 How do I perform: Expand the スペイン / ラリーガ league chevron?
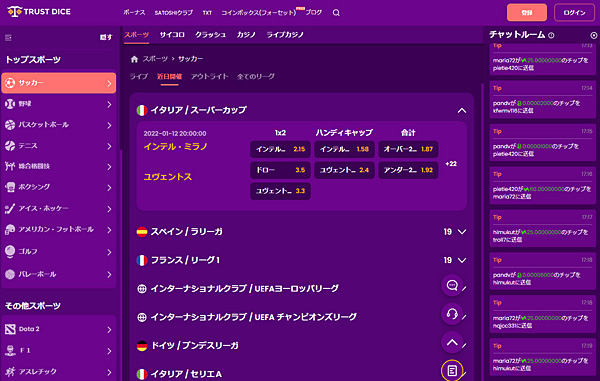[462, 232]
